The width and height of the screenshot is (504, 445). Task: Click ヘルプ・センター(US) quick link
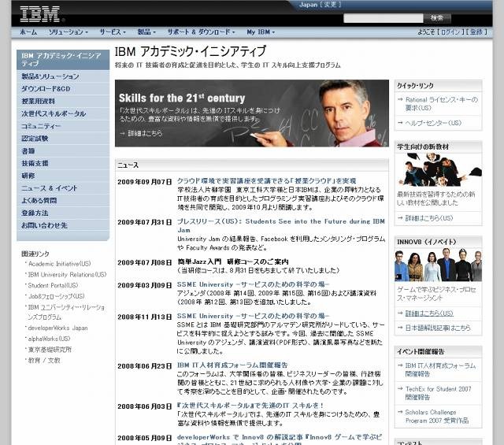pos(433,123)
